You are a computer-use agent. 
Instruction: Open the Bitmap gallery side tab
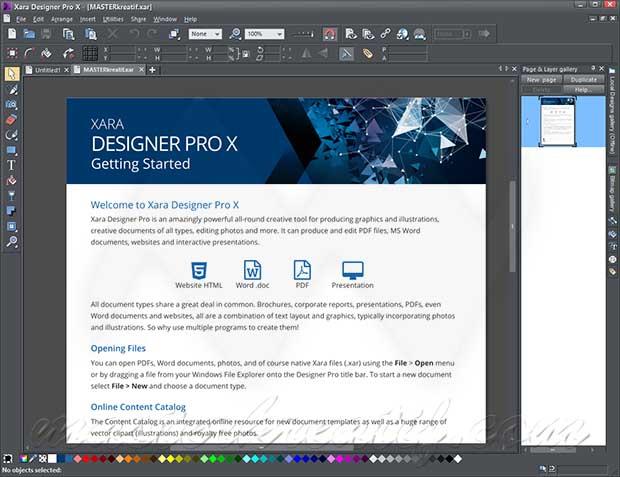(612, 191)
